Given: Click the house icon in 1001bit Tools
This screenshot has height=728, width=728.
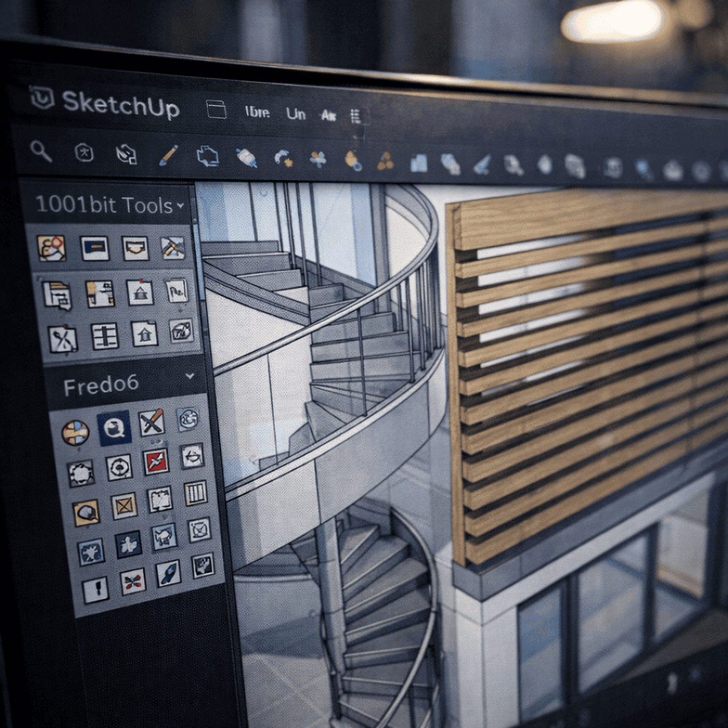Looking at the screenshot, I should point(144,333).
